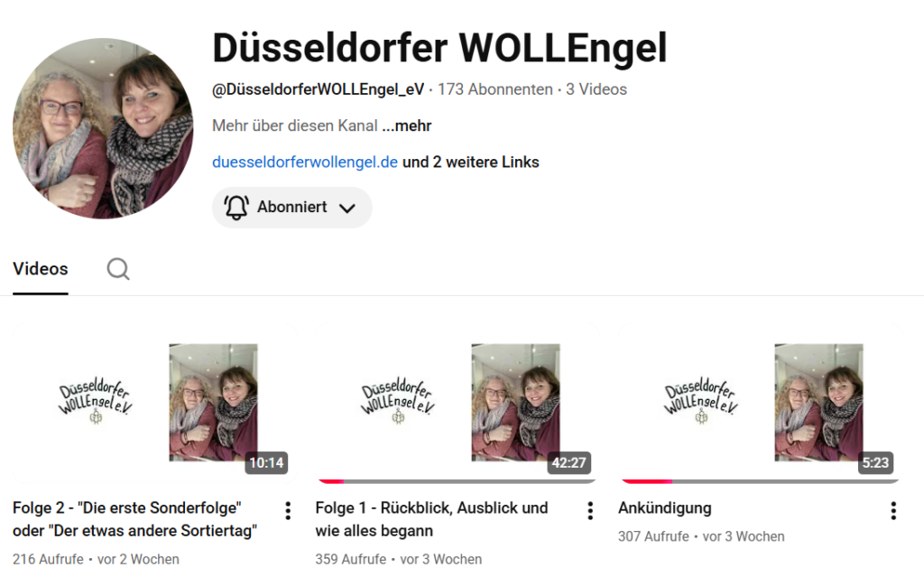Viewport: 924px width, 586px height.
Task: Play the 42:27 video thumbnail
Action: click(457, 402)
